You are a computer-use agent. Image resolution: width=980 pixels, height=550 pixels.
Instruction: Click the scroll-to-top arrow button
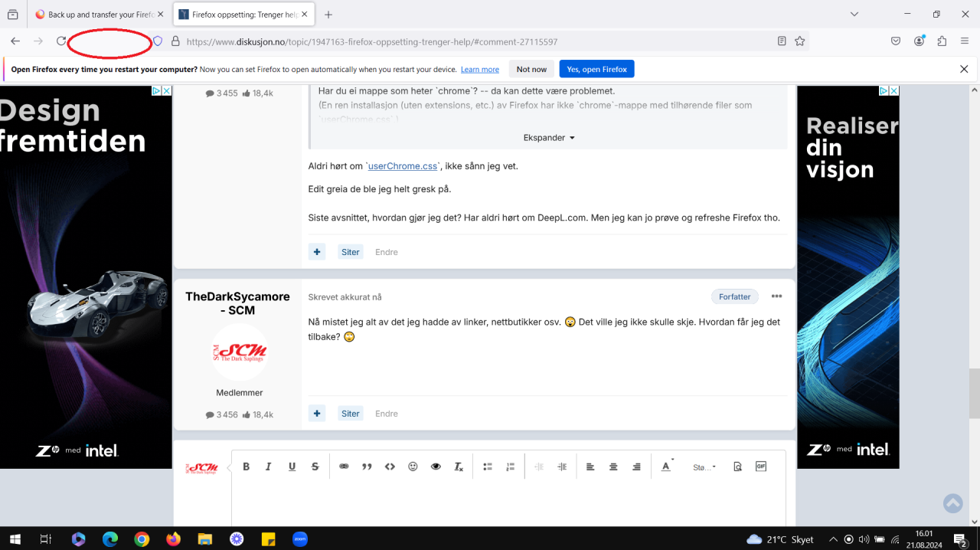point(953,503)
